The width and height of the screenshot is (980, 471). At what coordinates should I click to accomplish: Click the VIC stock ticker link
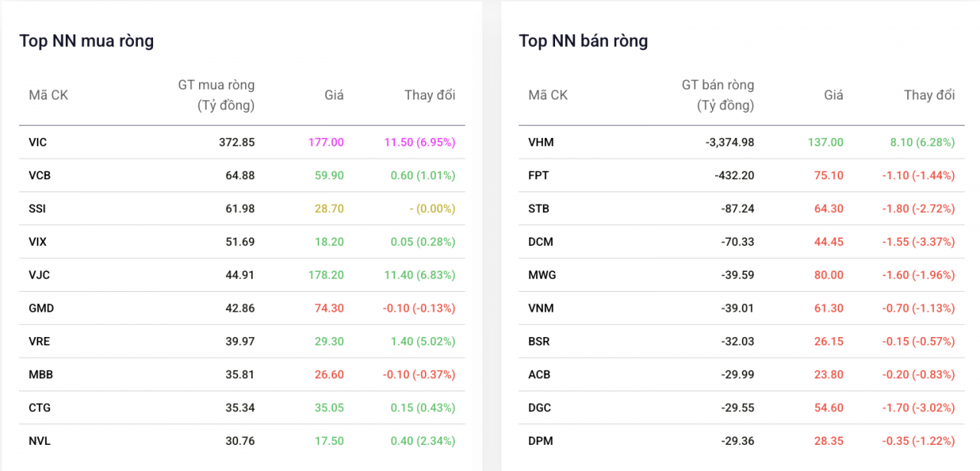(x=38, y=142)
